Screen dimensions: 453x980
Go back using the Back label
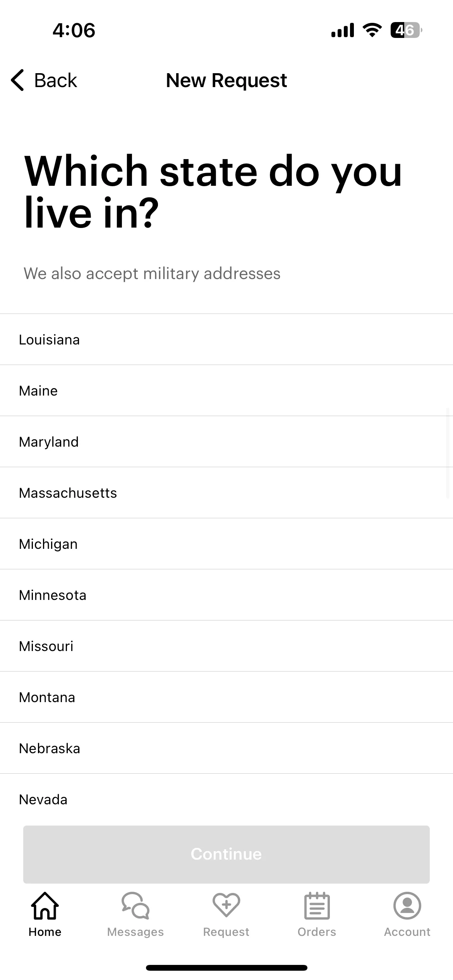point(56,81)
